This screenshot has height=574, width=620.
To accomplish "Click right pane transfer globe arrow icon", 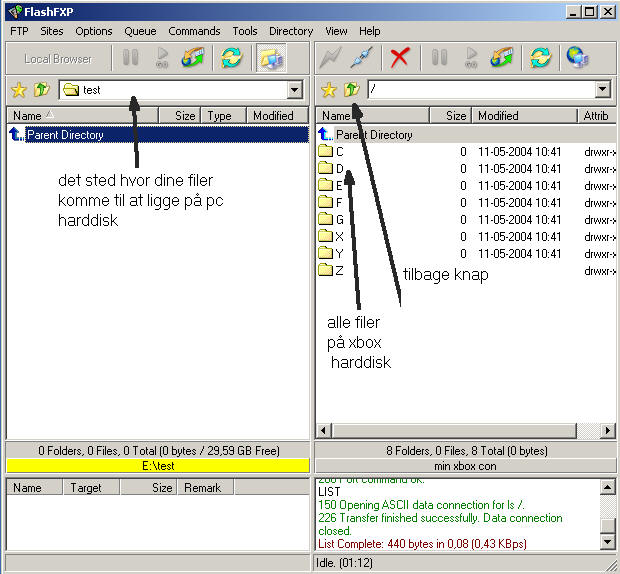I will point(501,58).
